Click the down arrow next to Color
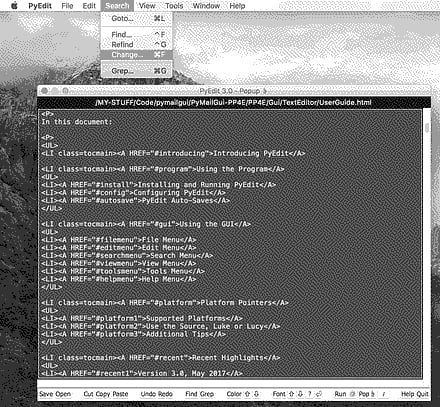The width and height of the screenshot is (440, 407). pyautogui.click(x=256, y=394)
